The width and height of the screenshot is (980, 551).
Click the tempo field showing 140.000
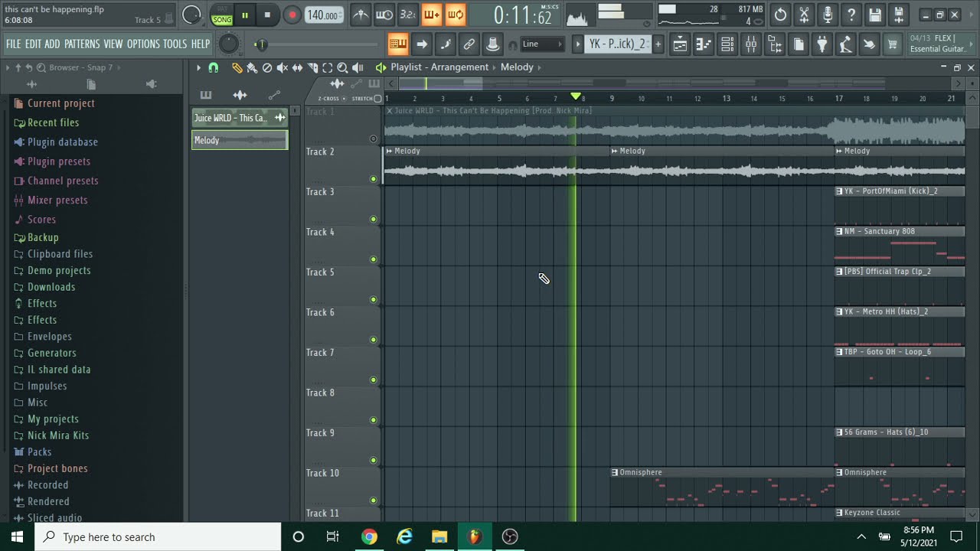tap(324, 15)
